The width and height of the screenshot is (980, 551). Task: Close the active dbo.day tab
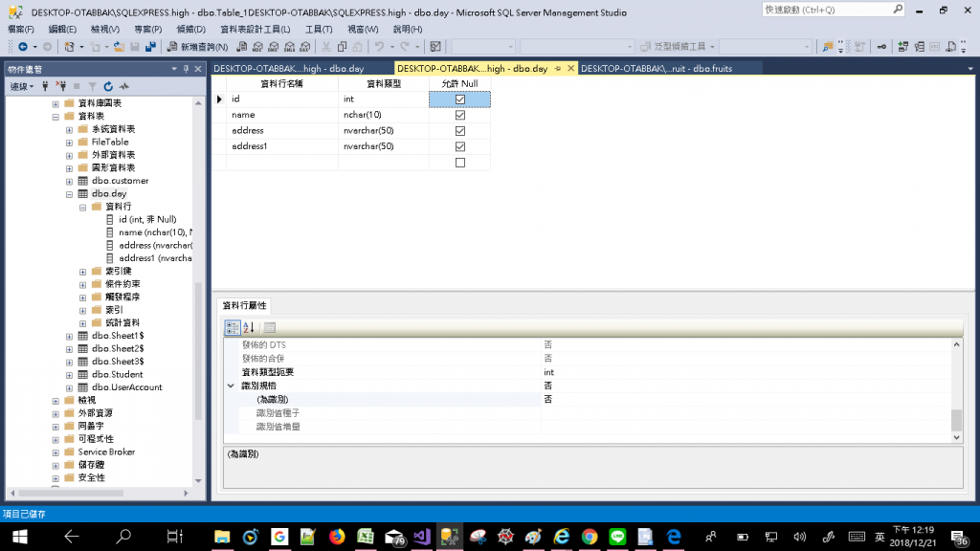570,69
